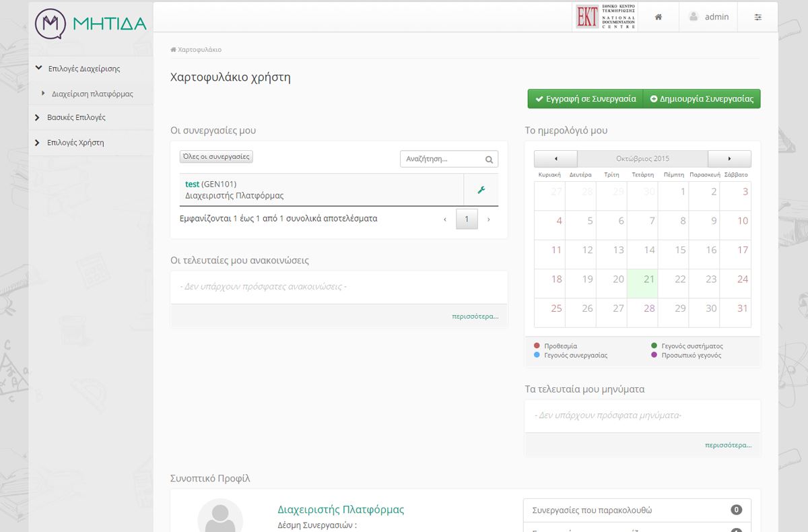Screen dimensions: 808x532
Task: Click the ΜΗΤΙΔΑ logo
Action: [x=91, y=24]
